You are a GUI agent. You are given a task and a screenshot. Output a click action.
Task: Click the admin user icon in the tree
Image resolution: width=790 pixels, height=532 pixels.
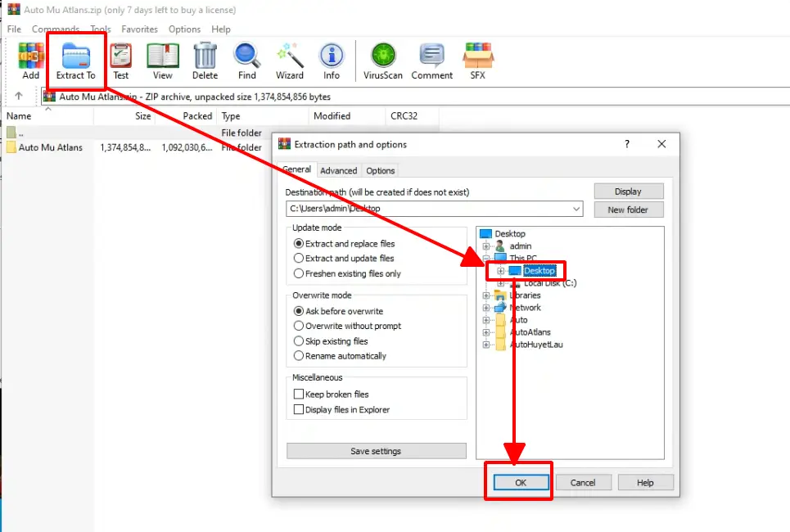[500, 246]
